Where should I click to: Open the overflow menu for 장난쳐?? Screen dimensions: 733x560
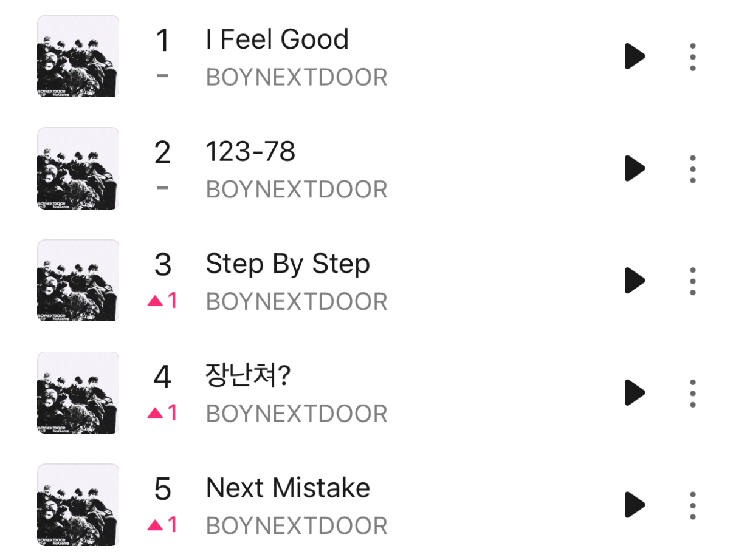pyautogui.click(x=692, y=393)
